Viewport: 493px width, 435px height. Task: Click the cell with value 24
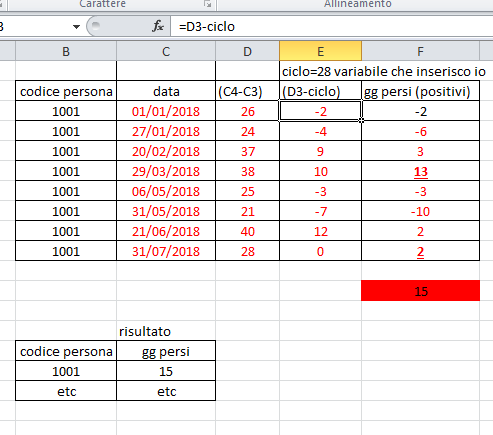point(247,131)
